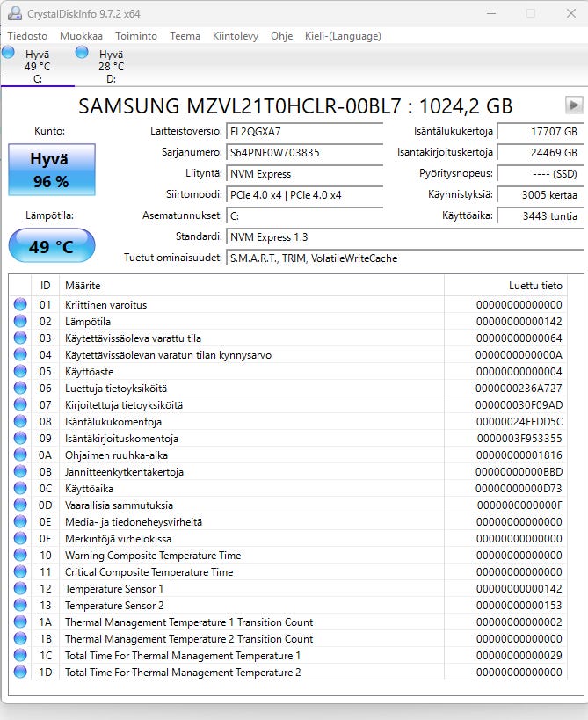Click status orb of Temperature Sensor 1 row
This screenshot has width=588, height=720.
(x=20, y=588)
